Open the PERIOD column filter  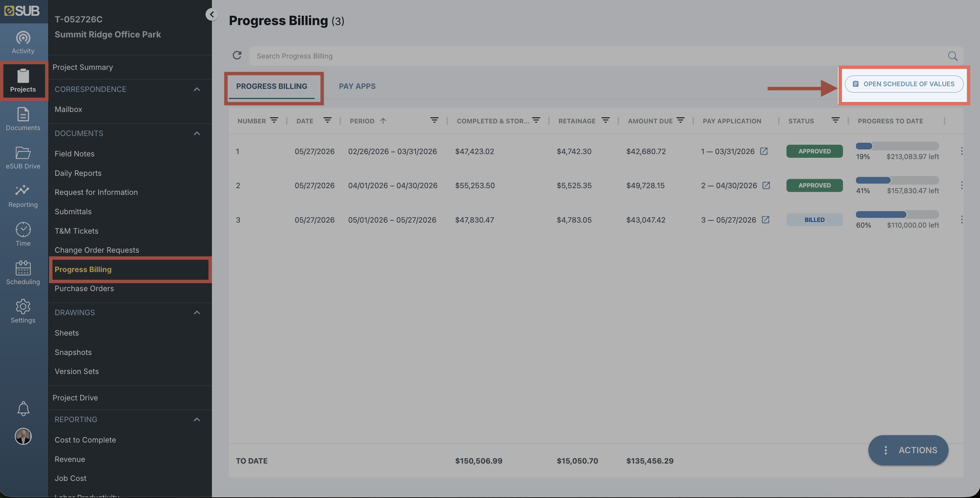click(434, 120)
